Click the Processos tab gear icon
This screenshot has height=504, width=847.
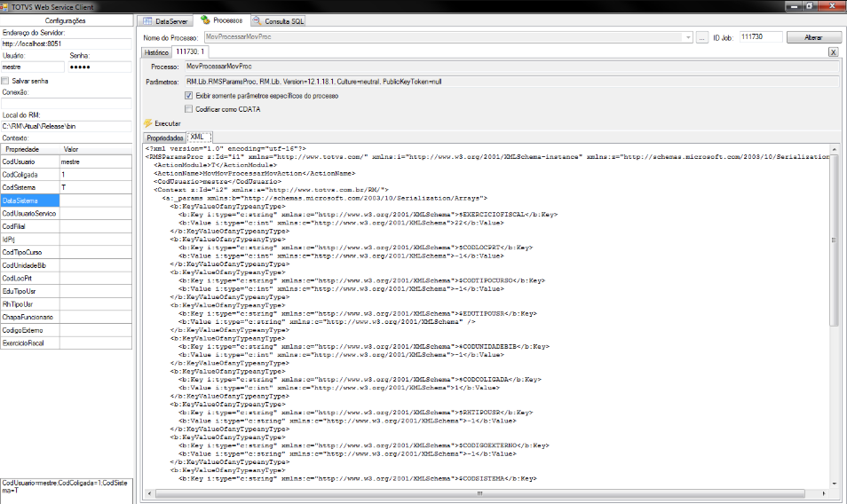(x=205, y=20)
